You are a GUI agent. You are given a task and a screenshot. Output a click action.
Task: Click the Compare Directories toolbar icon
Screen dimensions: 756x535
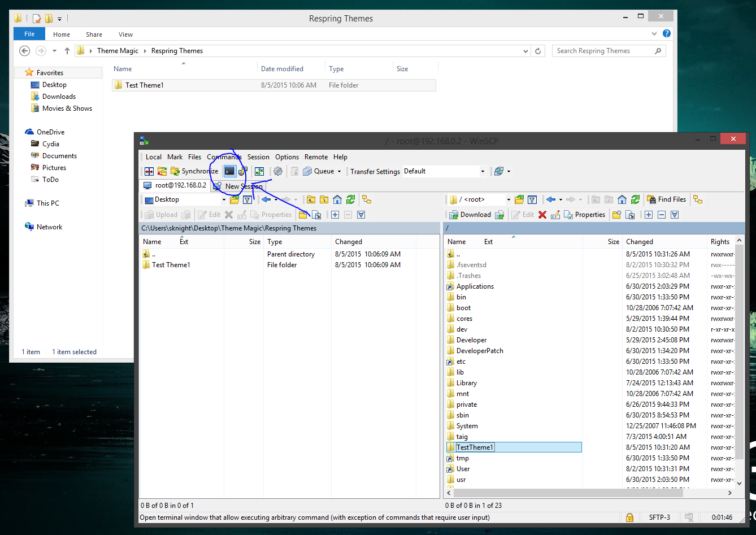pyautogui.click(x=149, y=171)
